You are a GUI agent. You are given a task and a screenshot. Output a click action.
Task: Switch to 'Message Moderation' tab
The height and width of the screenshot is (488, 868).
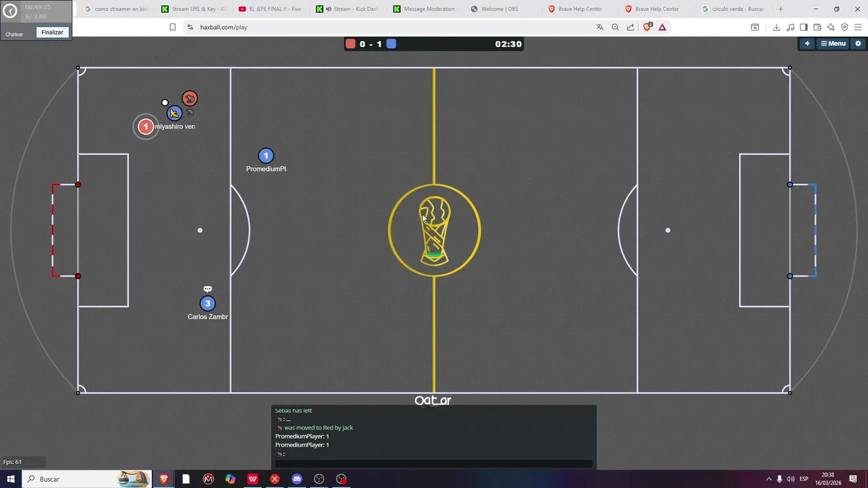point(425,9)
